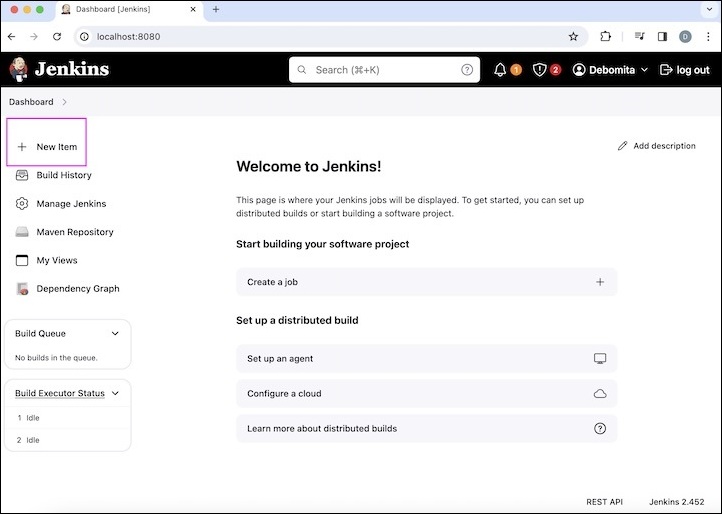The image size is (722, 514).
Task: Click the search help question mark icon
Action: click(467, 70)
